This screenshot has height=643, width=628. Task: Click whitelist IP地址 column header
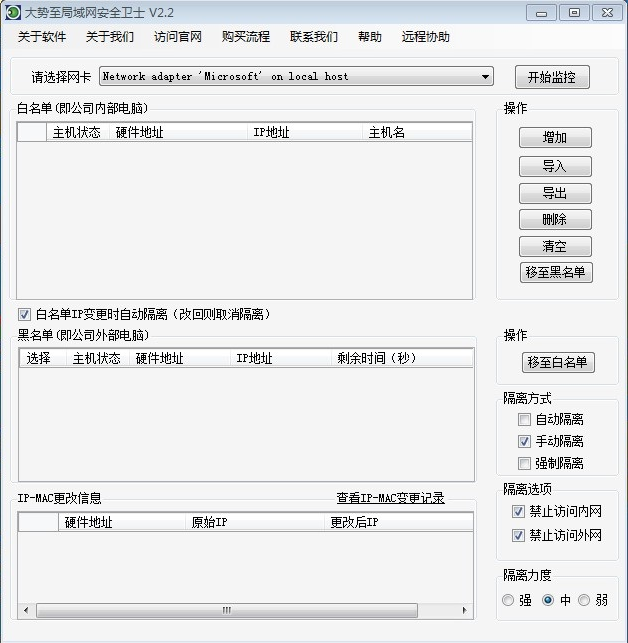(x=305, y=132)
